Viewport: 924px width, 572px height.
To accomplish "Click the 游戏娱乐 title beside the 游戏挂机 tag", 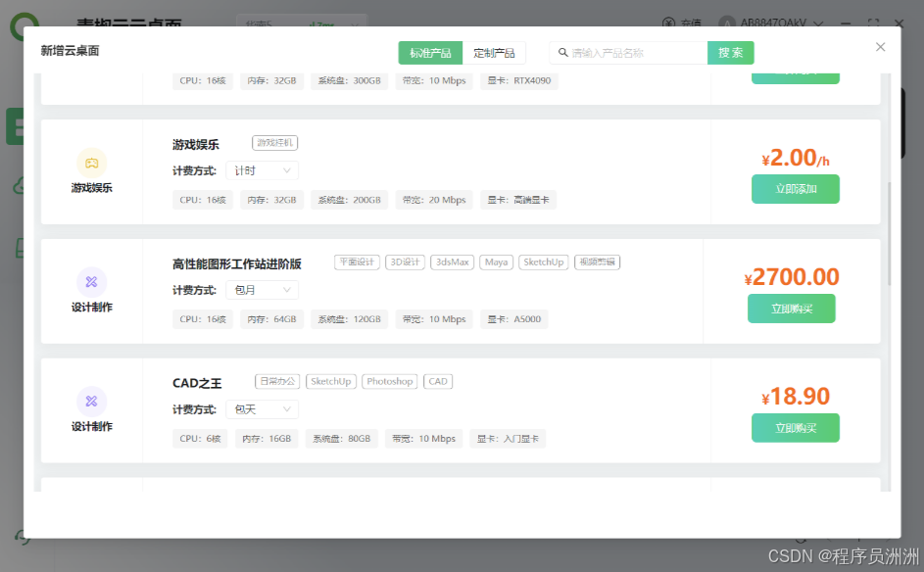I will coord(196,144).
